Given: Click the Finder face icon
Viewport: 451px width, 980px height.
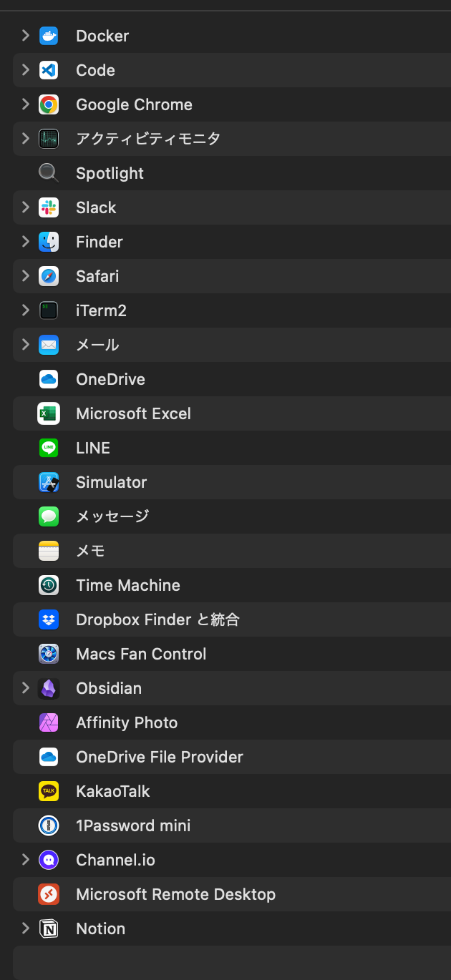Looking at the screenshot, I should (x=49, y=242).
